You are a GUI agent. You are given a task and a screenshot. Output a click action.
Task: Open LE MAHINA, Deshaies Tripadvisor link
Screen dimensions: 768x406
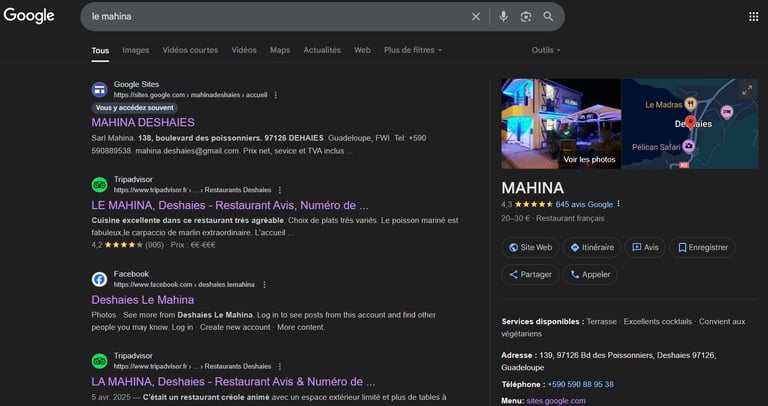[230, 205]
